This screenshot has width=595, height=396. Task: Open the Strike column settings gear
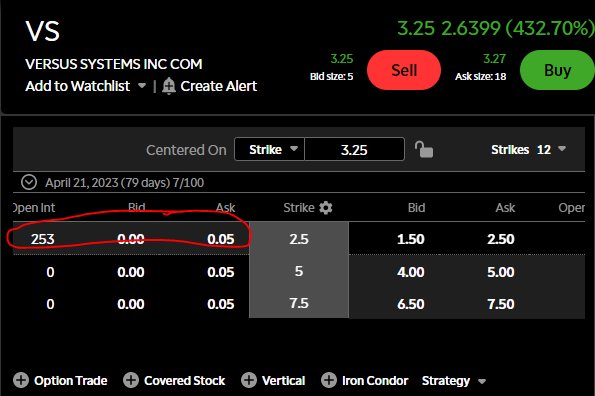point(326,208)
